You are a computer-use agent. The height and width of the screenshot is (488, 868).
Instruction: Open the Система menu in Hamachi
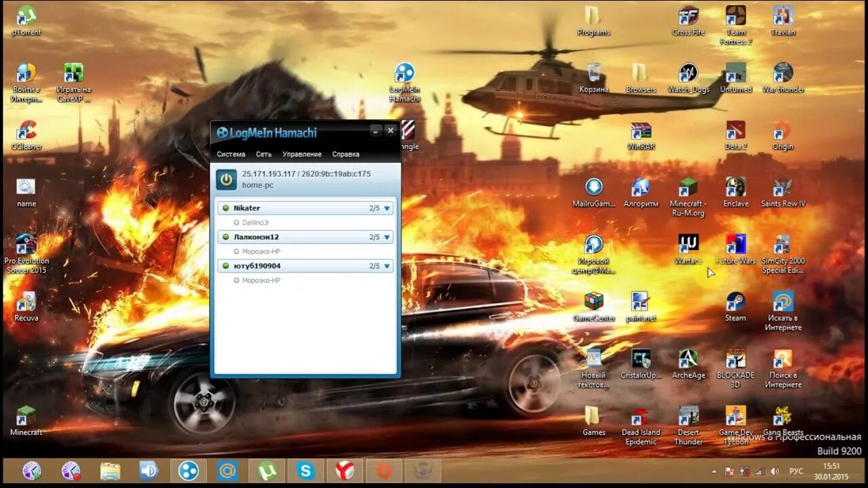point(231,155)
